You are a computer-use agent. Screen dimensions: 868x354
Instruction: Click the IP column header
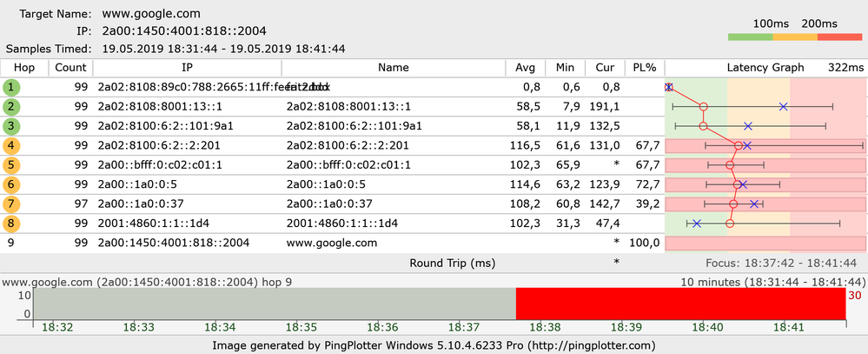point(188,68)
